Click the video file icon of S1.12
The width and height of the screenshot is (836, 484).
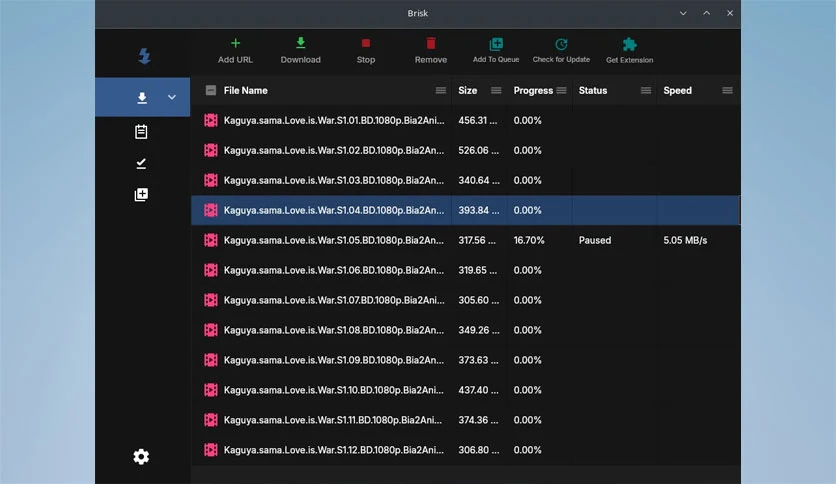point(211,450)
